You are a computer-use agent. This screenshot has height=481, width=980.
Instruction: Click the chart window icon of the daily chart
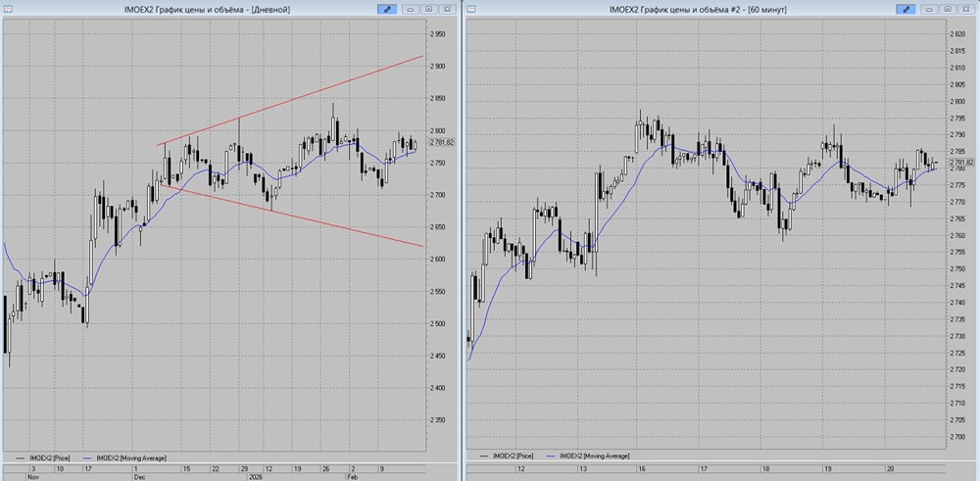(x=8, y=9)
